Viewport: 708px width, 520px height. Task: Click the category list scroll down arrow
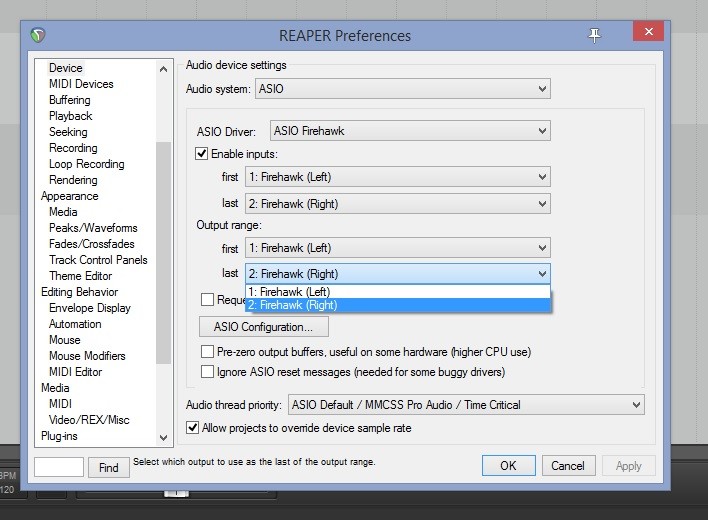click(163, 437)
